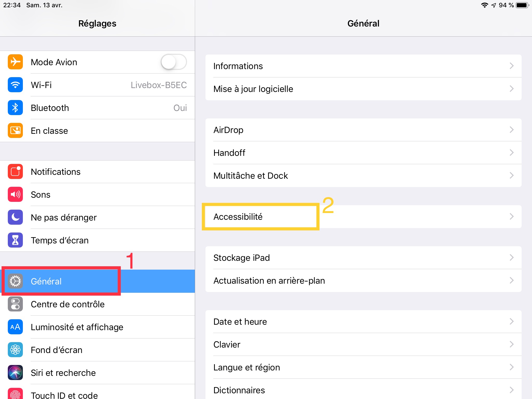The height and width of the screenshot is (399, 532).
Task: Open Luminosité et affichage settings
Action: pyautogui.click(x=77, y=327)
